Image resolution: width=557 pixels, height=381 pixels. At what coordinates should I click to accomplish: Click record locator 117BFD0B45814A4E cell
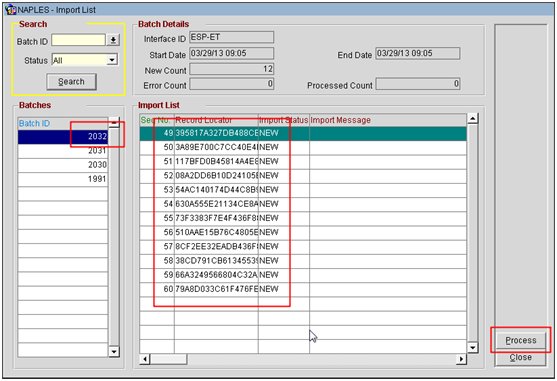[216, 162]
